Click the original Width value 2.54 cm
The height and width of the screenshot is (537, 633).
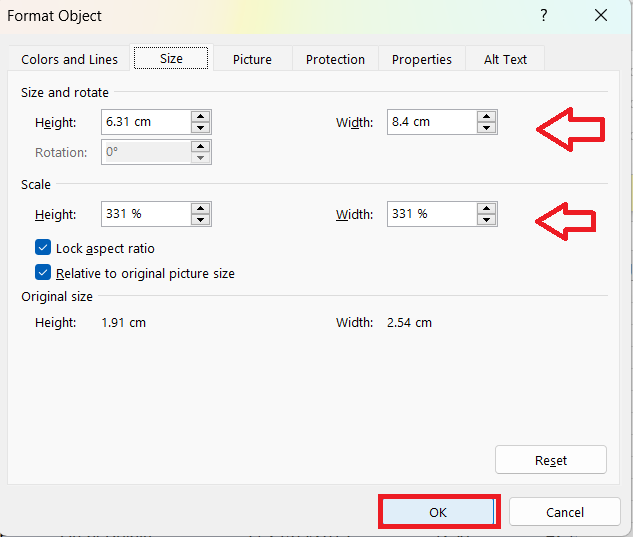click(409, 323)
